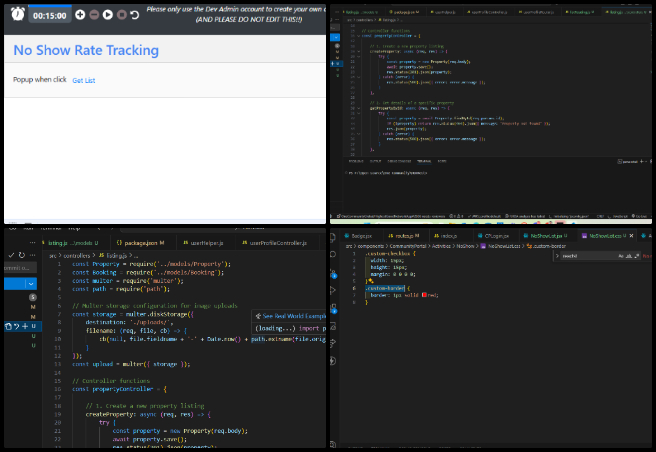The height and width of the screenshot is (452, 656).
Task: Click the sparkle lightbulb on CSS line 5
Action: (371, 281)
